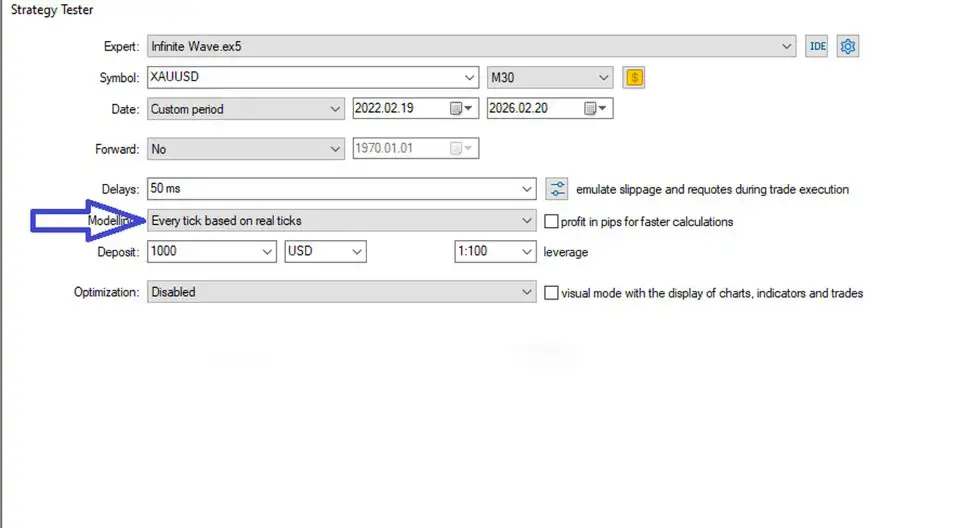Open the Optimization Disabled dropdown
960x528 pixels.
[527, 293]
